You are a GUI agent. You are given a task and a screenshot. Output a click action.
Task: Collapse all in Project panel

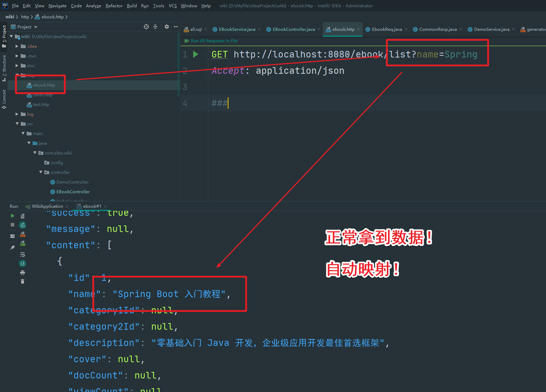click(155, 27)
